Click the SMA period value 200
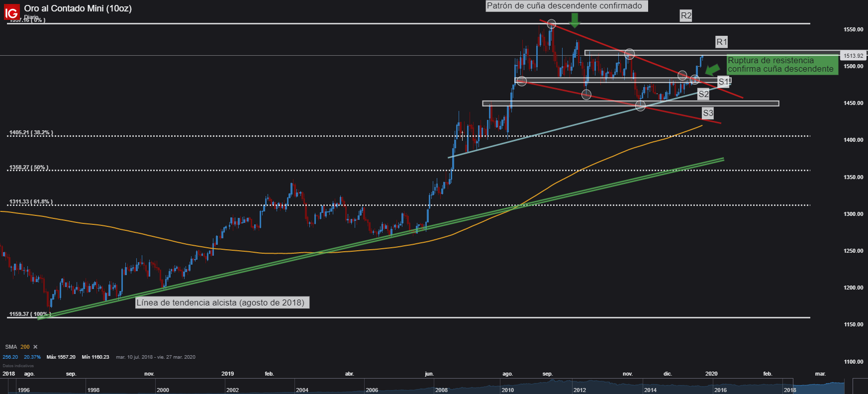The width and height of the screenshot is (868, 394). [25, 347]
